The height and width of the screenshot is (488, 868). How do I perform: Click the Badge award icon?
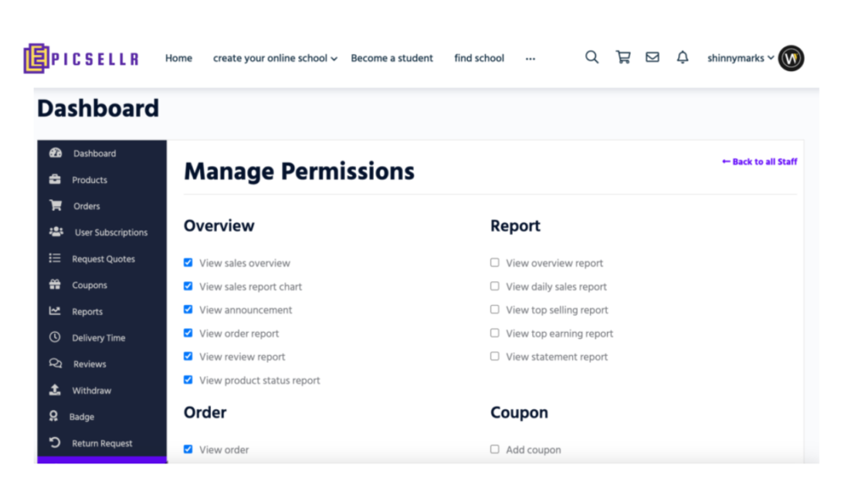click(x=53, y=416)
